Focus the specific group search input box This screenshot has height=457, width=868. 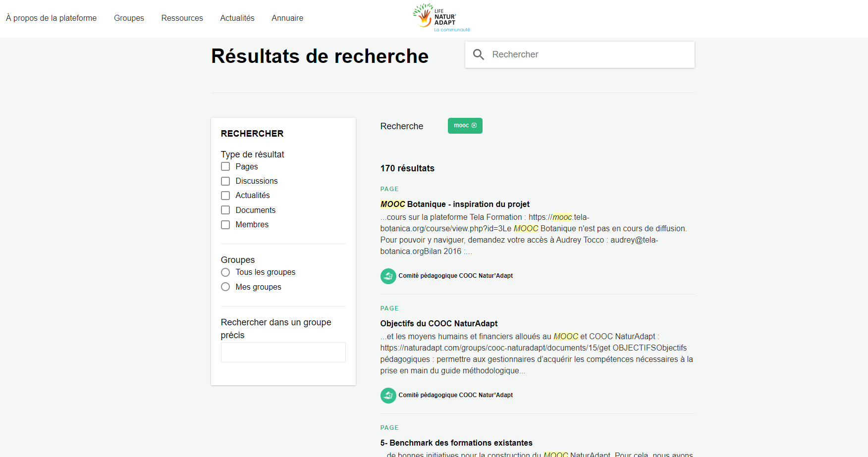tap(283, 353)
